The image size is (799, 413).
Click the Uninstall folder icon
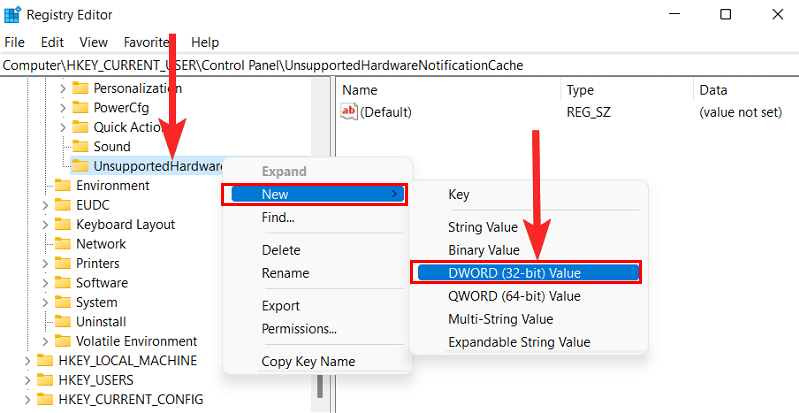click(x=62, y=322)
